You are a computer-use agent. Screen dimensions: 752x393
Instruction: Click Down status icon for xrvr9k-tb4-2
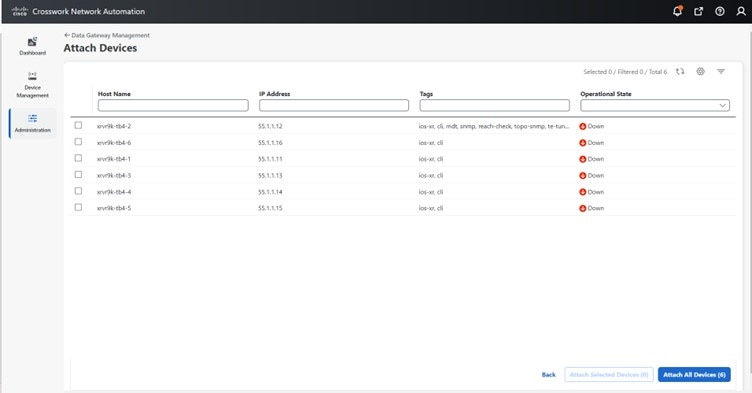point(583,126)
